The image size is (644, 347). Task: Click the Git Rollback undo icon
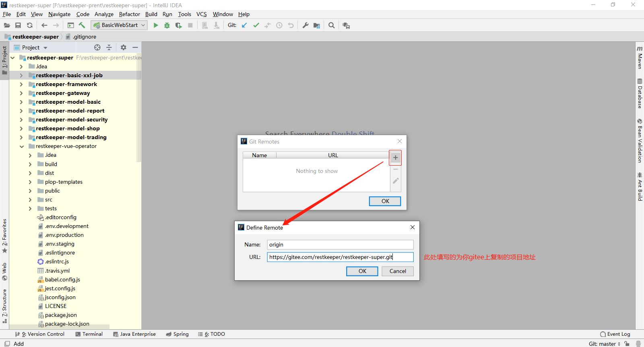point(291,25)
